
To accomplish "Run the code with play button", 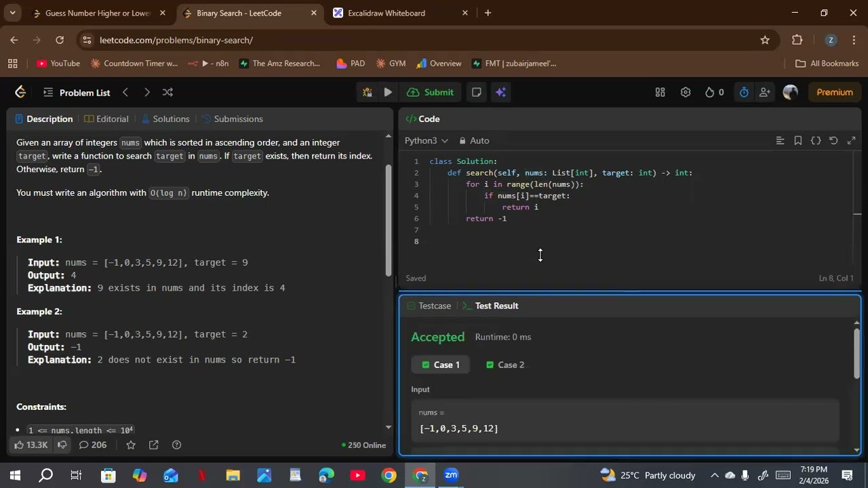I will (x=388, y=92).
